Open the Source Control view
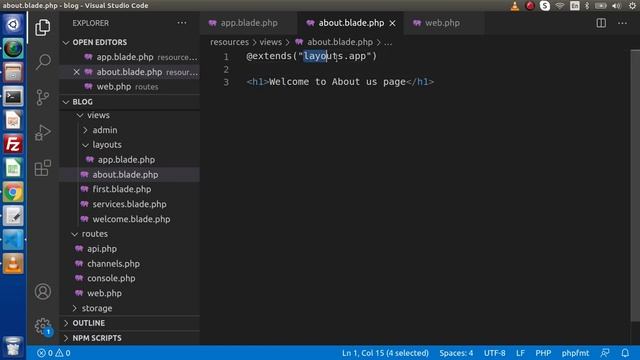Image resolution: width=640 pixels, height=360 pixels. (42, 97)
